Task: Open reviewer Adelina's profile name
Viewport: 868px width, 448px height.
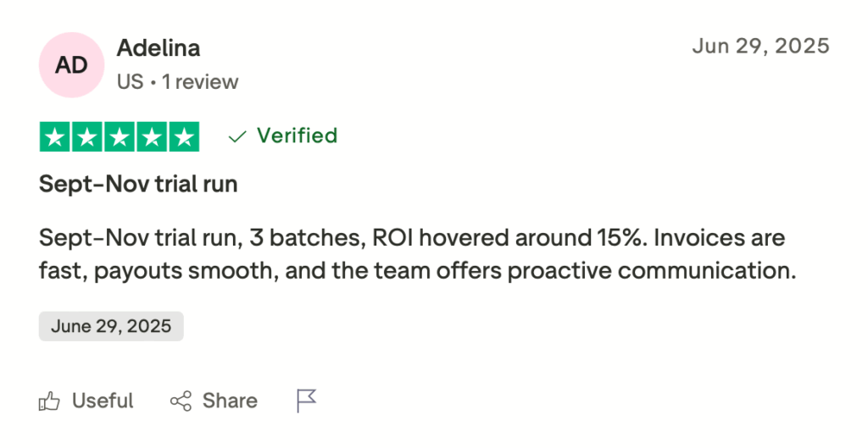Action: [159, 48]
